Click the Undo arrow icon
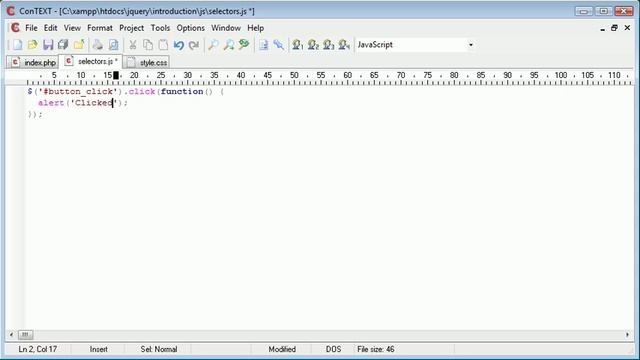The height and width of the screenshot is (360, 640). tap(178, 45)
